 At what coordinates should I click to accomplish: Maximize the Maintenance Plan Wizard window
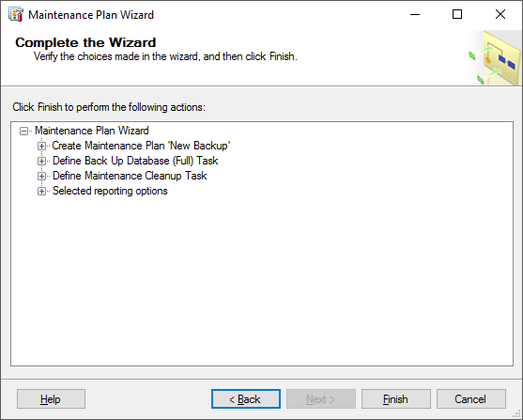pyautogui.click(x=457, y=14)
